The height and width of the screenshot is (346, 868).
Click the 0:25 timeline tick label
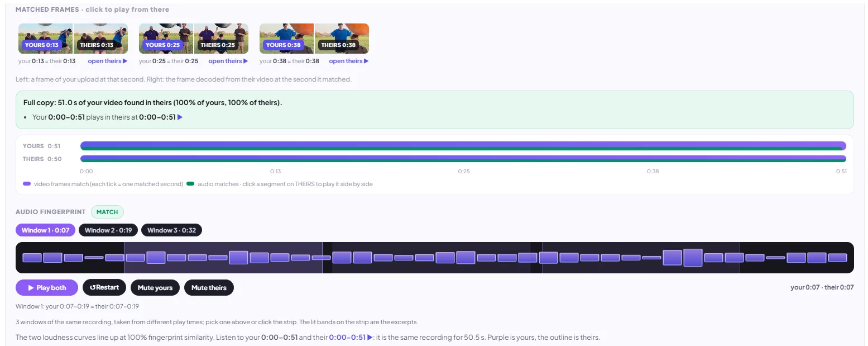[x=464, y=172]
